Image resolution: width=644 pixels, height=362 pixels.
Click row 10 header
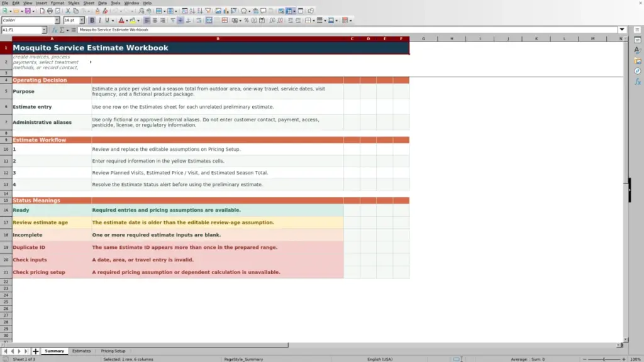pos(6,149)
